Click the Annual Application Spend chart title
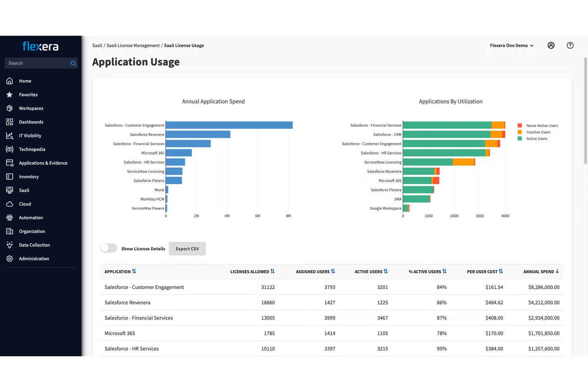The height and width of the screenshot is (392, 588). (x=213, y=102)
